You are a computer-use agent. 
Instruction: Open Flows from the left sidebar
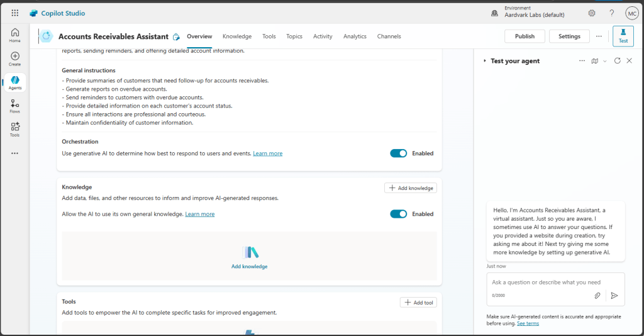[x=15, y=106]
